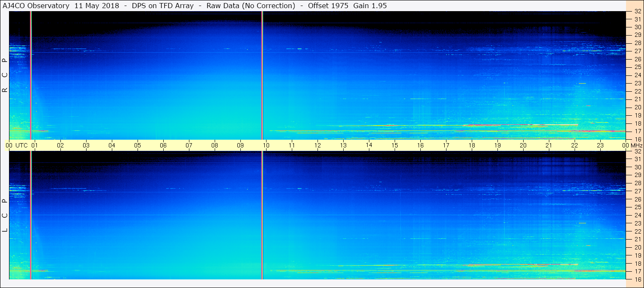Screen dimensions: 644x288
Task: Click hour 05 on the UTC time axis
Action: coord(138,145)
